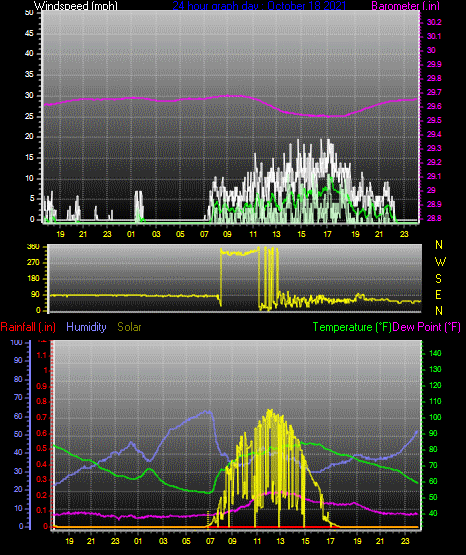Viewport: 466px width, 555px height.
Task: Select the 29.9 barometer scale value
Action: click(x=434, y=64)
